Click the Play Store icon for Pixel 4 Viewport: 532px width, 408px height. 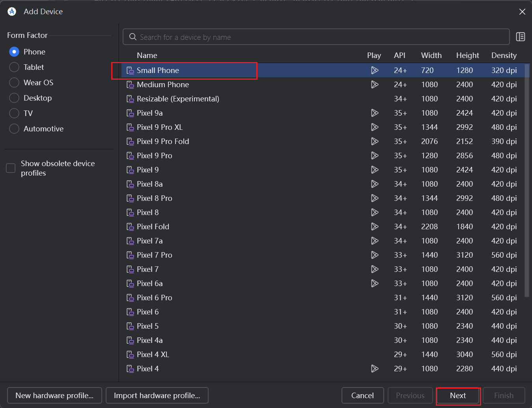[x=375, y=369]
